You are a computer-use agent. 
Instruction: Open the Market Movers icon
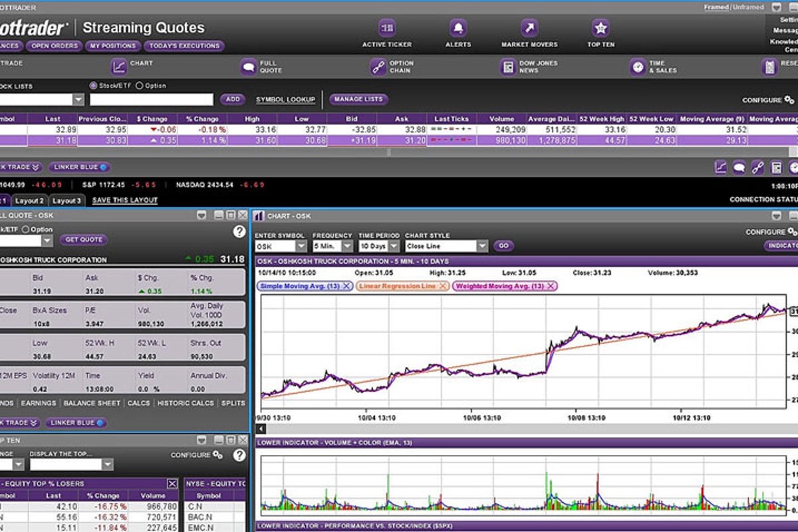click(x=529, y=28)
